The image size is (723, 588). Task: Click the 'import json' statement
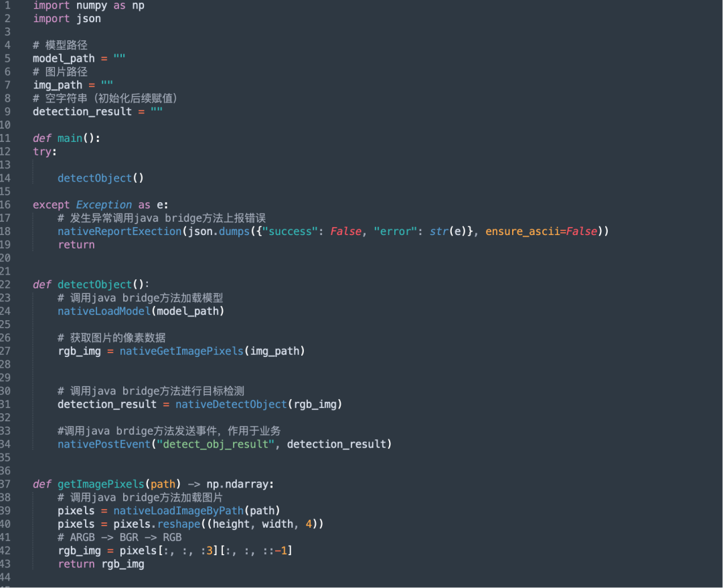[x=67, y=19]
